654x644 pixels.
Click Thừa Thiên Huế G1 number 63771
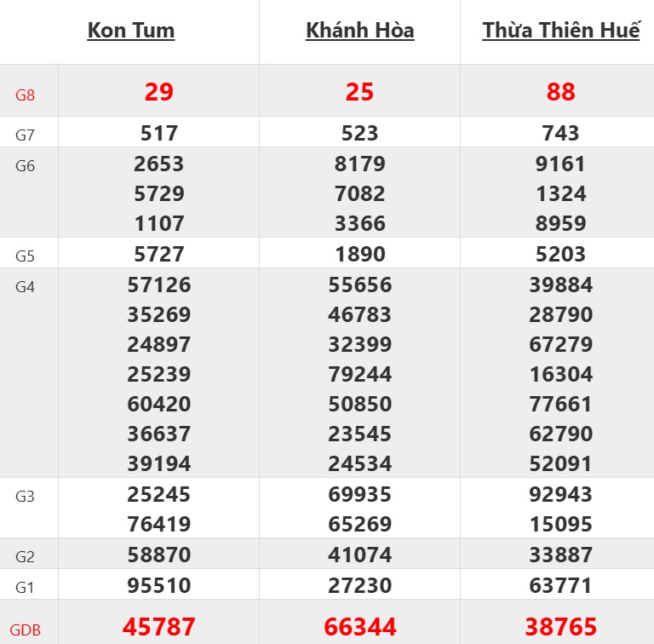pos(560,585)
